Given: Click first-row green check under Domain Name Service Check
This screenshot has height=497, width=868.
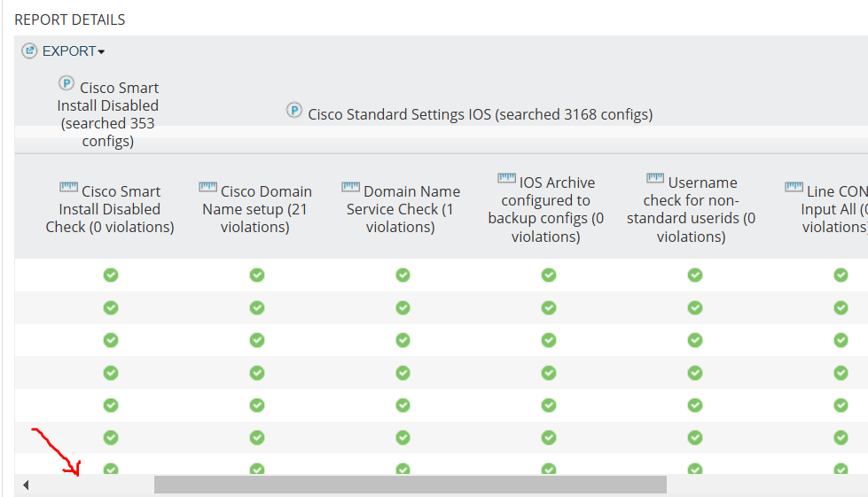Looking at the screenshot, I should click(x=403, y=275).
